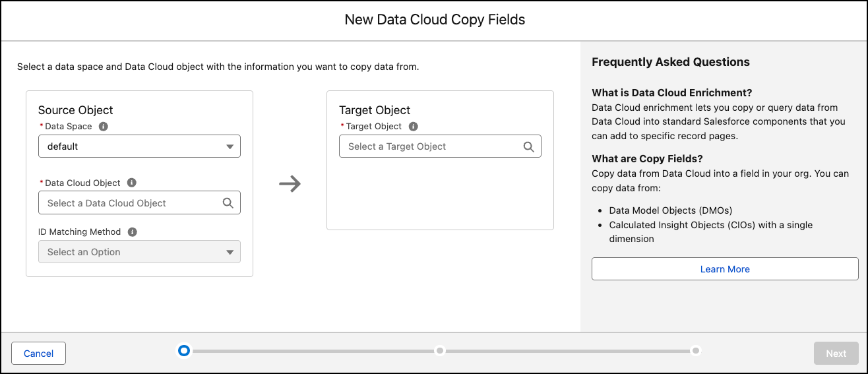
Task: Click the Data Cloud Object info icon
Action: click(x=131, y=183)
